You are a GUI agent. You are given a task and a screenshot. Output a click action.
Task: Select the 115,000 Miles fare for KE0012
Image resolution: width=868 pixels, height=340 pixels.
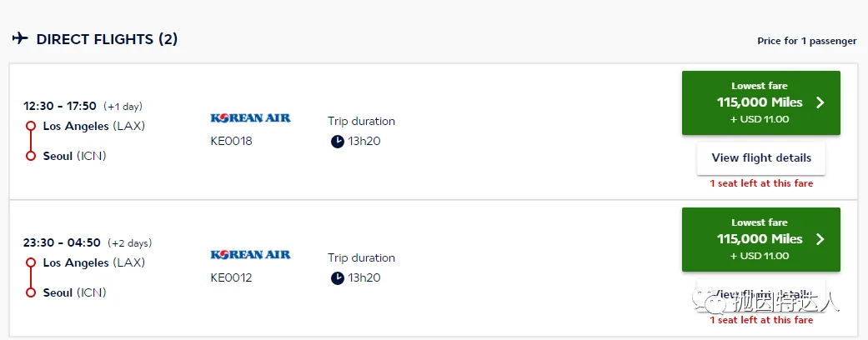761,239
